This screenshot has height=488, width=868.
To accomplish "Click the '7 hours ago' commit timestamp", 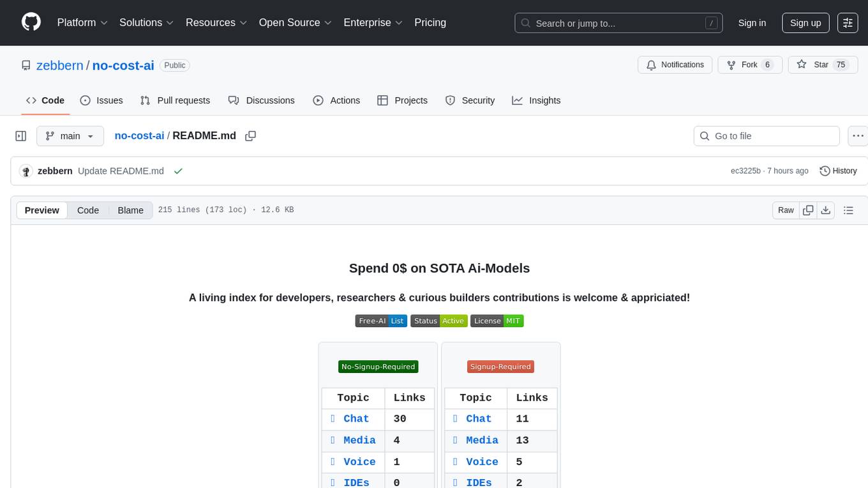I will coord(788,171).
